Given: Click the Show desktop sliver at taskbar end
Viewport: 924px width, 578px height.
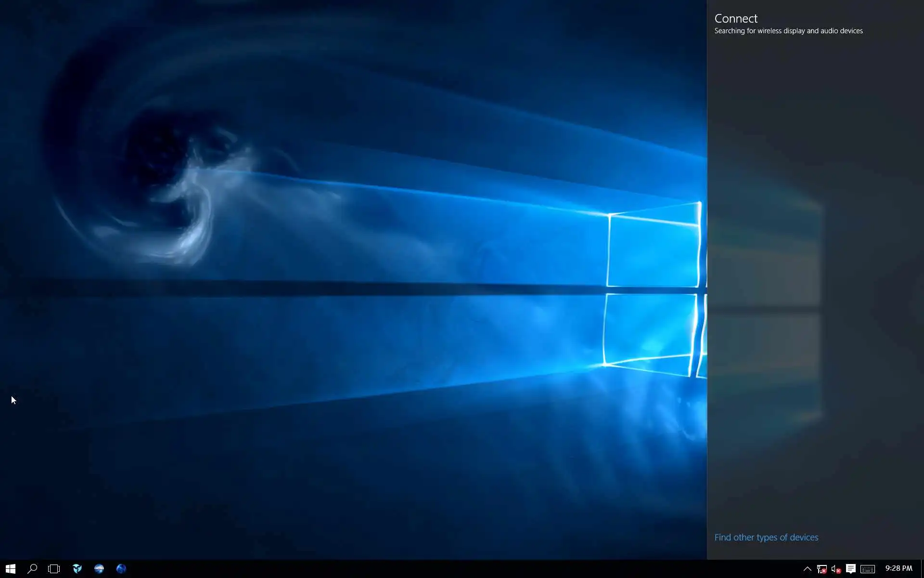Looking at the screenshot, I should [x=922, y=569].
